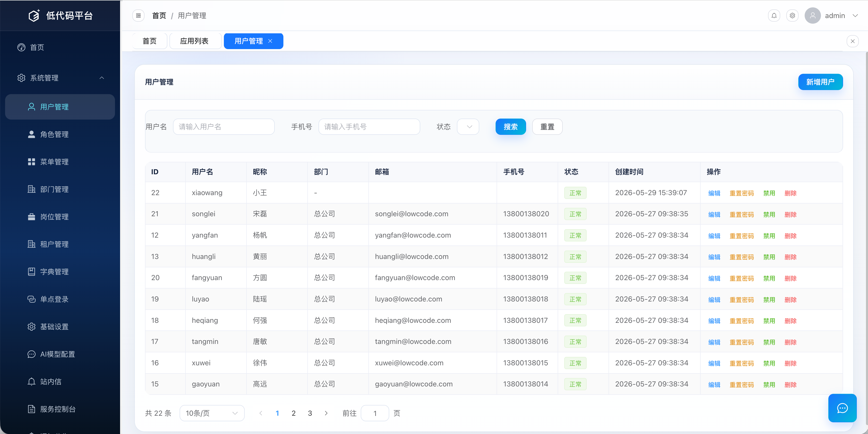Click the 搜索 button
Viewport: 868px width, 434px height.
[x=511, y=127]
